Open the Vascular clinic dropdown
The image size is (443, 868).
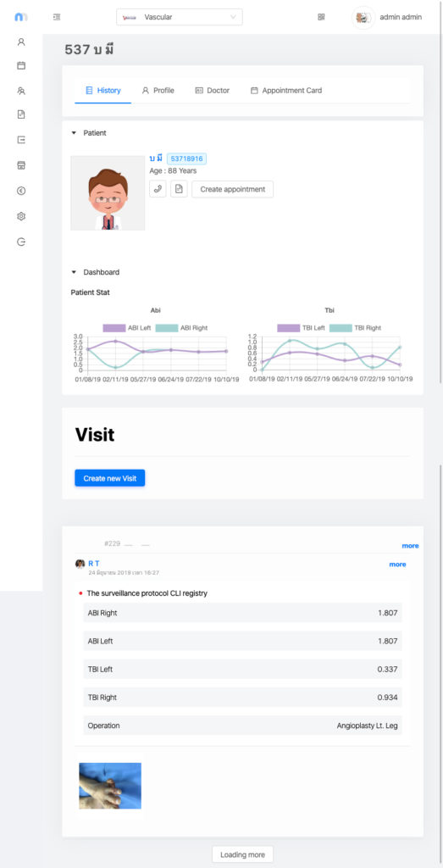coord(180,17)
